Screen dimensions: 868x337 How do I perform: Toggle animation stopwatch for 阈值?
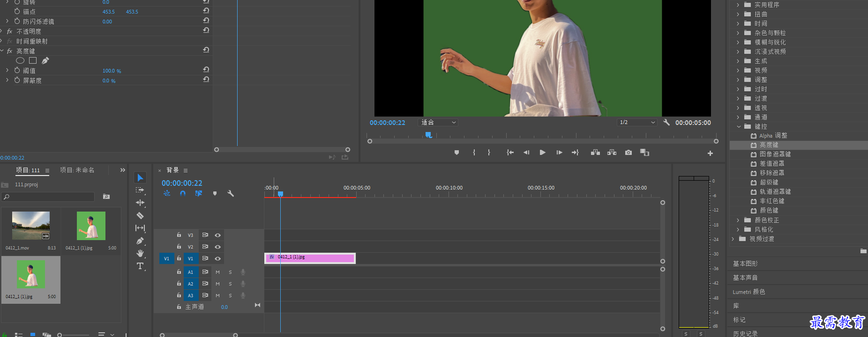17,70
